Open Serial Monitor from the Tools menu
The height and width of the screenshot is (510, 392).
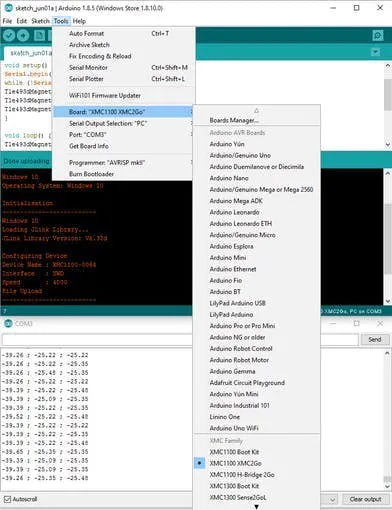pyautogui.click(x=123, y=67)
